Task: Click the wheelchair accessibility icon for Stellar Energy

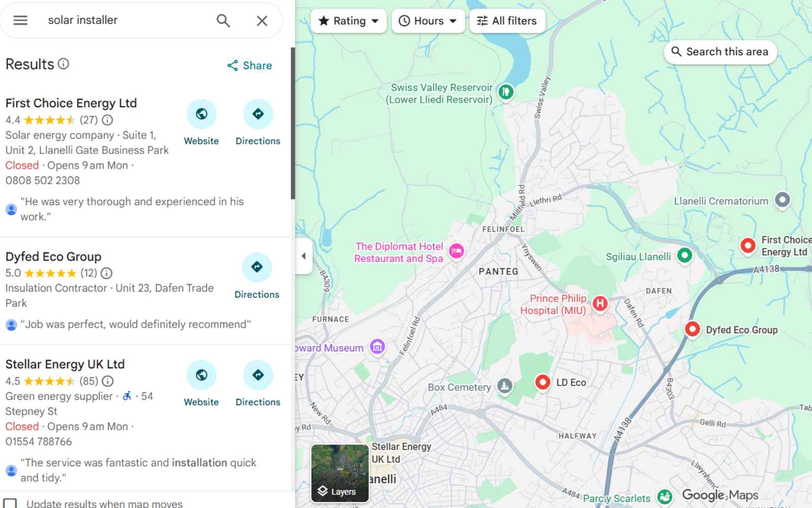Action: tap(128, 396)
